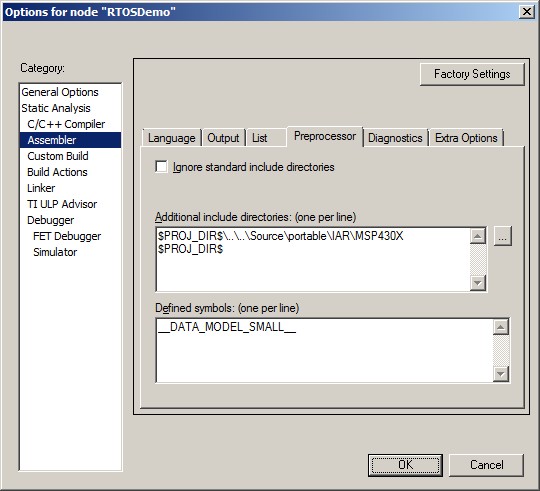Select TI ULP Advisor category

62,204
